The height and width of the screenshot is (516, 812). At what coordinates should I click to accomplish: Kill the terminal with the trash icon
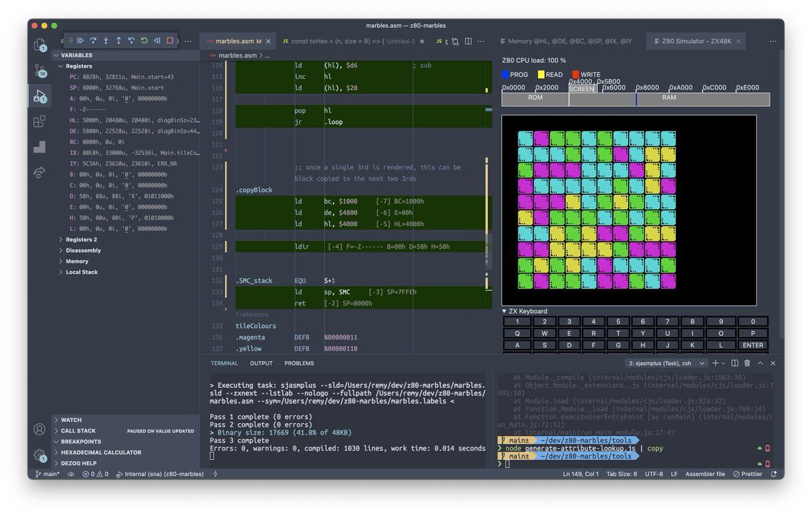coord(747,364)
